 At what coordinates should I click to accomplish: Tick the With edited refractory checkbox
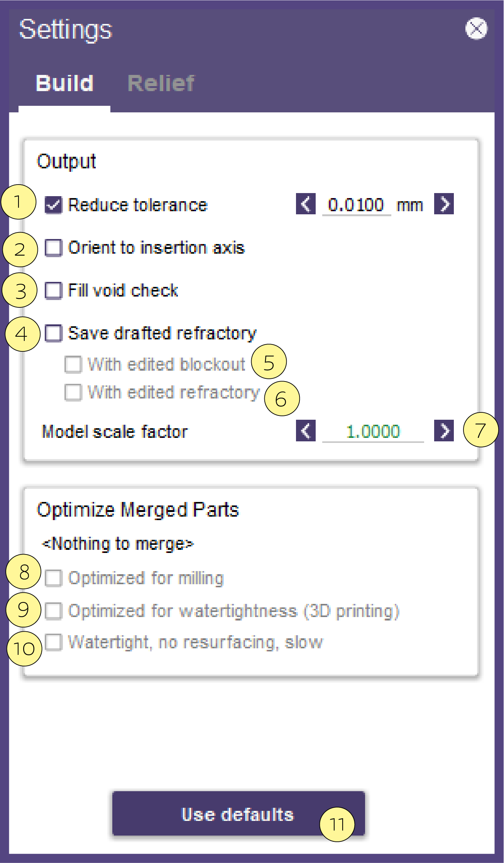click(73, 392)
